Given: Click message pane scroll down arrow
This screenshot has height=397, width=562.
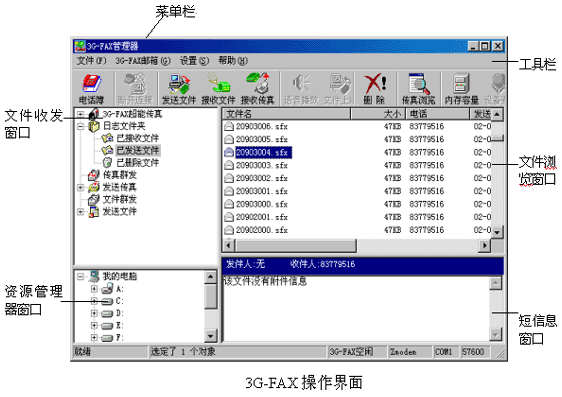Looking at the screenshot, I should point(496,335).
